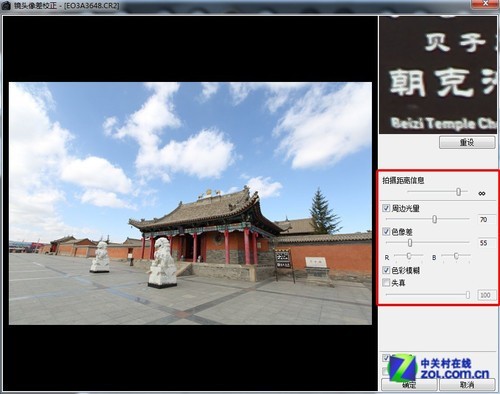The width and height of the screenshot is (500, 394).
Task: Uncheck the 色像差 checkbox
Action: coord(386,231)
